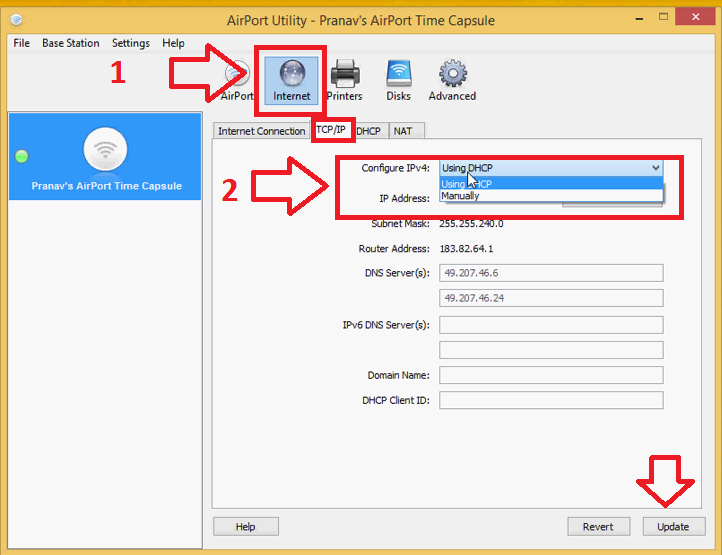The height and width of the screenshot is (555, 722).
Task: Open the Advanced gear settings
Action: pyautogui.click(x=452, y=80)
